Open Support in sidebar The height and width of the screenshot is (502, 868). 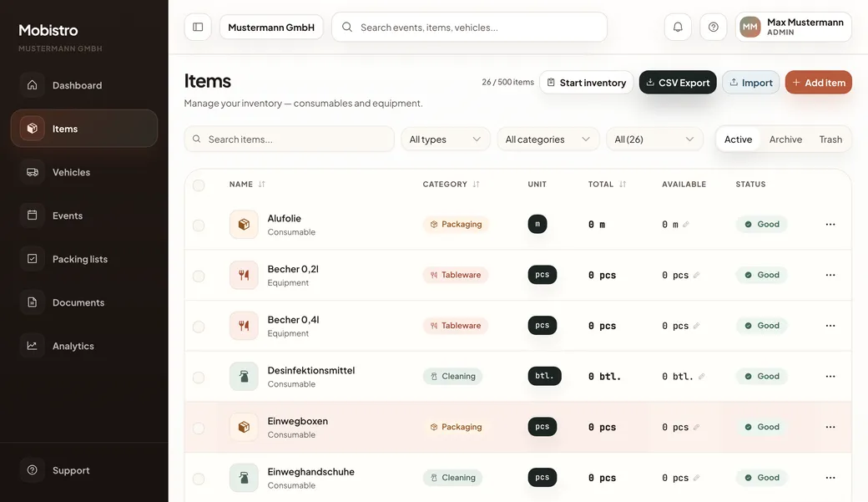pyautogui.click(x=84, y=470)
